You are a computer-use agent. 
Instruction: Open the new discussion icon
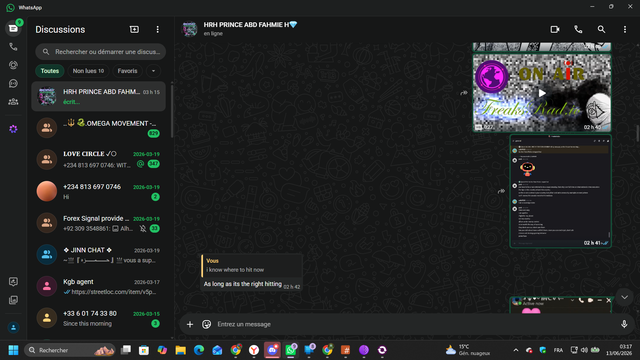point(134,29)
